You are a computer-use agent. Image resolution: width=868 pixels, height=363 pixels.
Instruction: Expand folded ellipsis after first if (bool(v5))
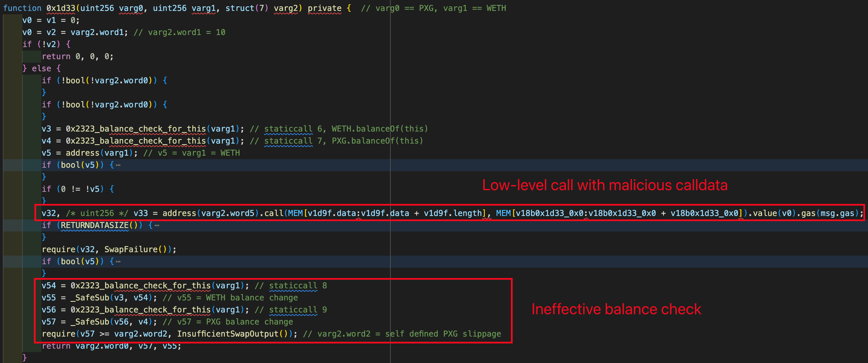118,165
